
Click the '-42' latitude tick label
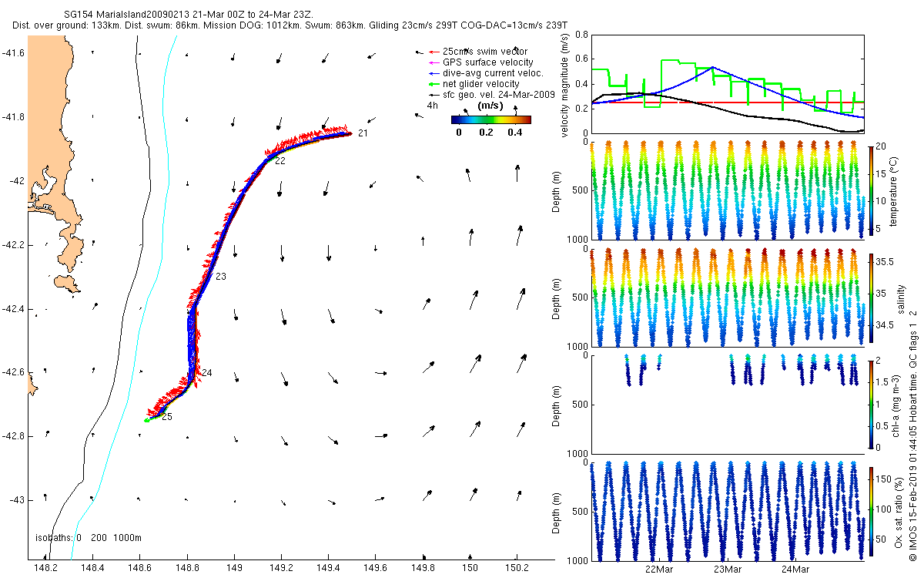[16, 181]
